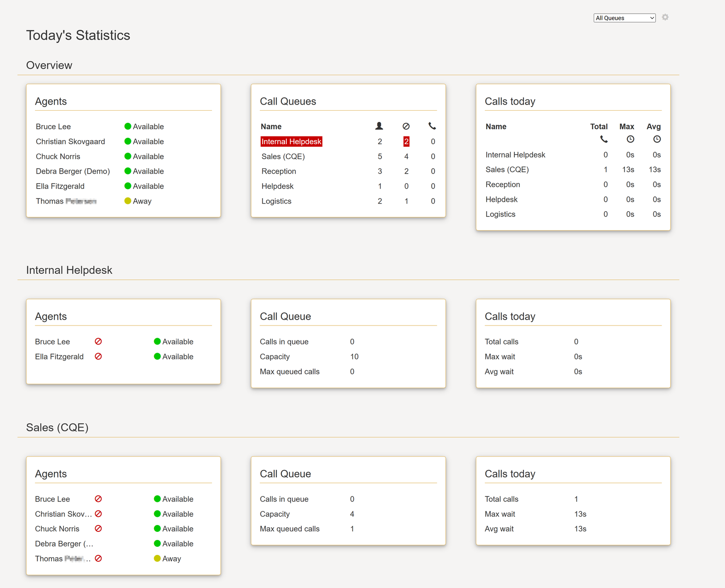
Task: Click Bruce Lee's paused icon in Sales (CQE)
Action: pos(98,499)
